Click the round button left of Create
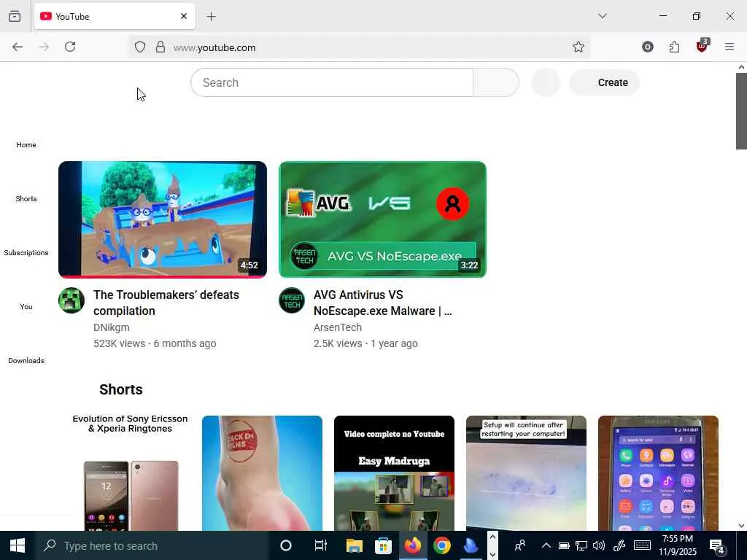Viewport: 747px width, 560px height. [x=546, y=82]
